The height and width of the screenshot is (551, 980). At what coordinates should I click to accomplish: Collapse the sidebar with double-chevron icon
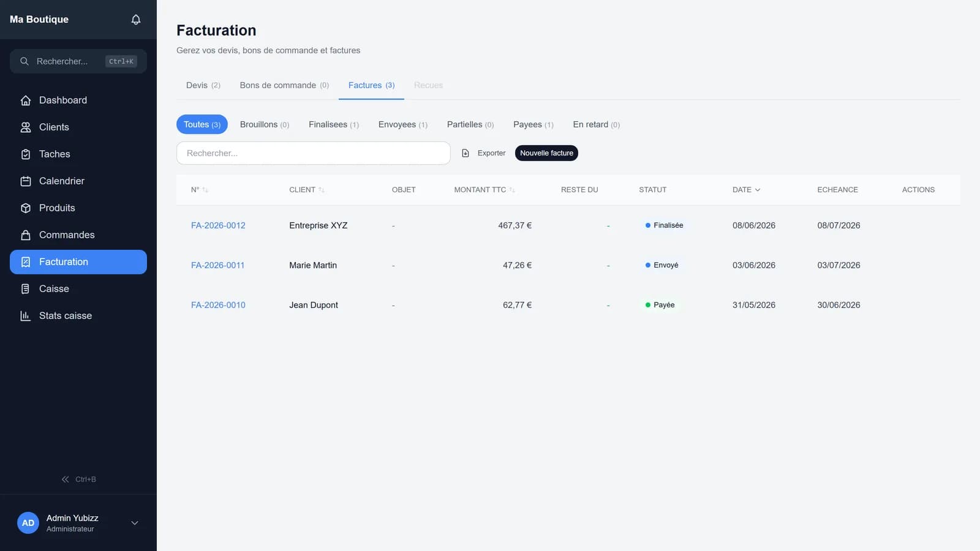pyautogui.click(x=65, y=479)
